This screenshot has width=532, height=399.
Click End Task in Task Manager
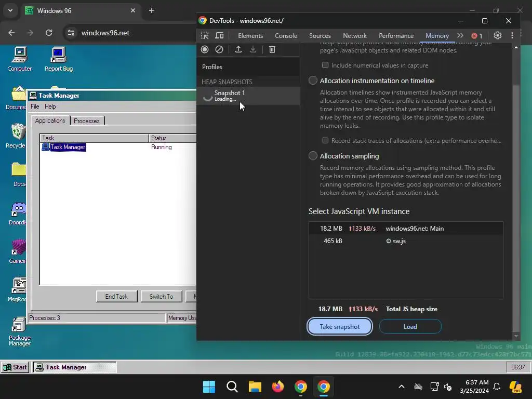pos(116,297)
